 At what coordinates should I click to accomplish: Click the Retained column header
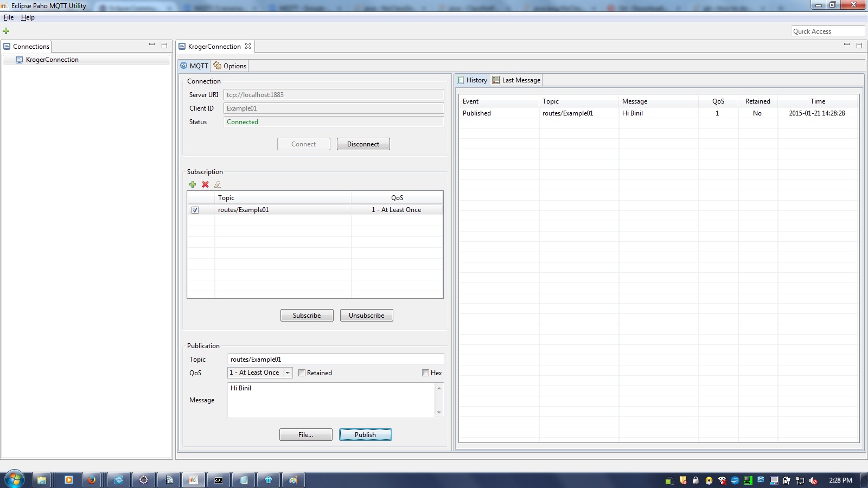coord(758,101)
